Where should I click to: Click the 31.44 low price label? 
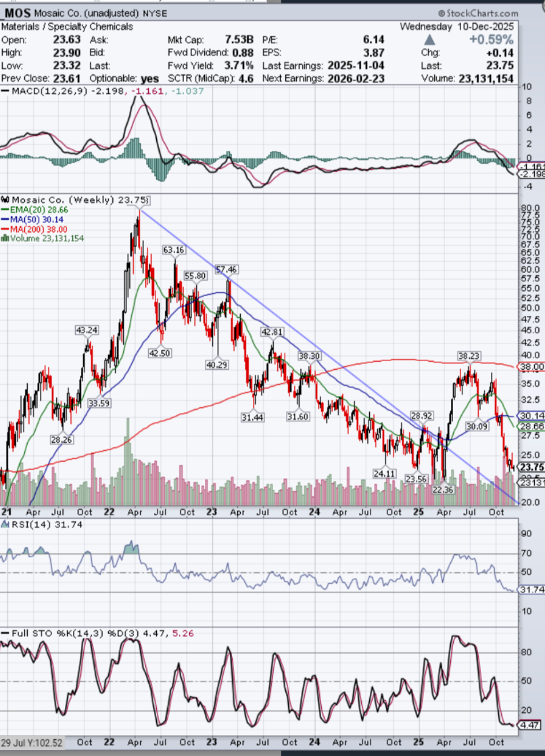coord(252,417)
